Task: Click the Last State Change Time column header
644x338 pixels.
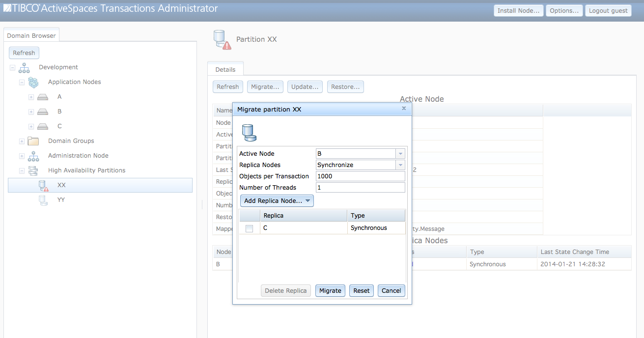Action: (x=584, y=252)
